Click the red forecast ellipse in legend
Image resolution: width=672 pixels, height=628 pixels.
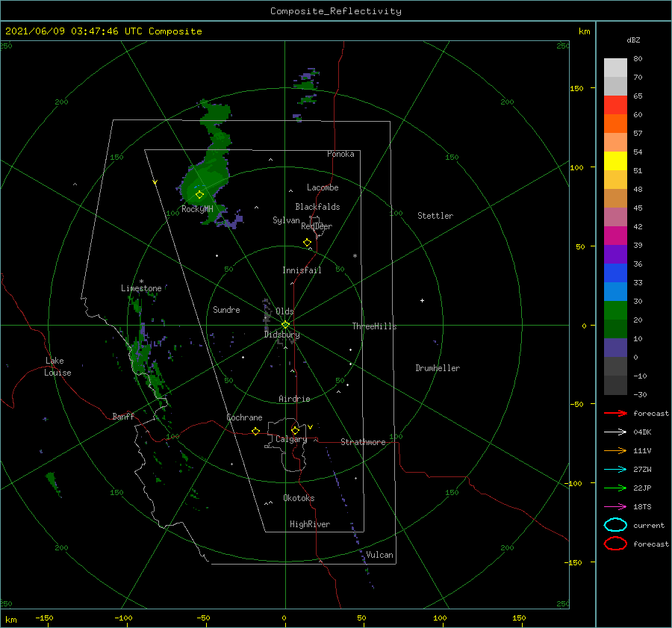[615, 544]
